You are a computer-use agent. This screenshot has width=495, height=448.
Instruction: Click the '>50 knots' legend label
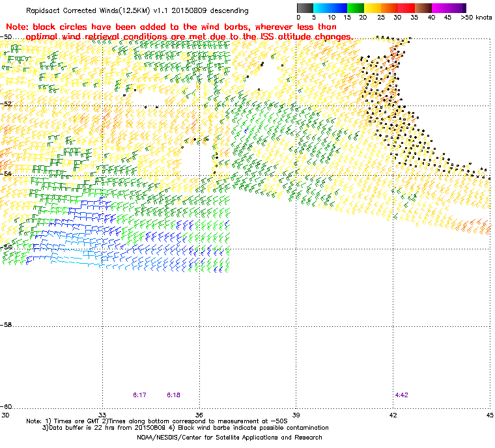476,18
